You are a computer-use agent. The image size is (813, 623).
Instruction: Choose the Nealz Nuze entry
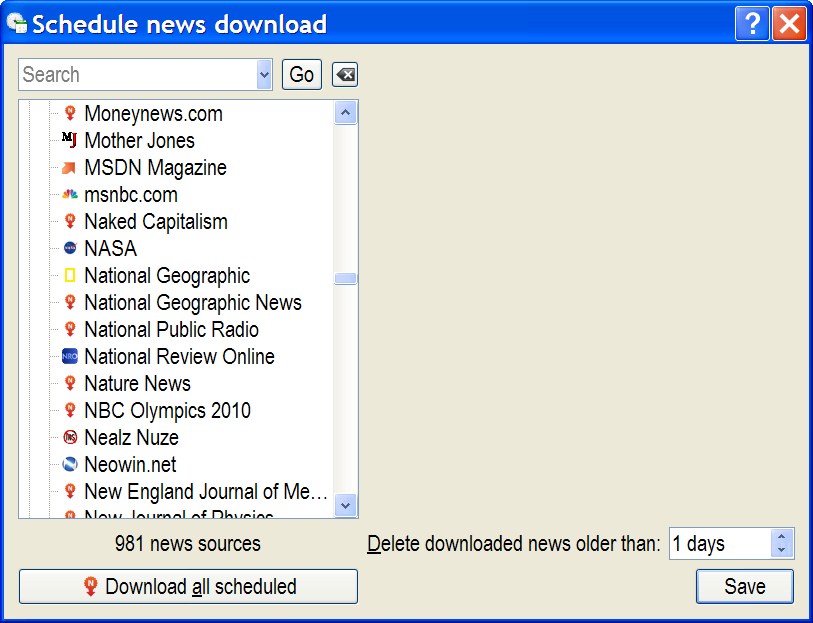132,437
